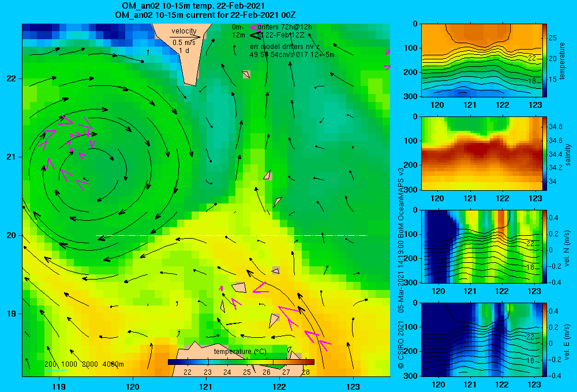Click the magenta drifter marker beside "drifters 72h@12h"
577x392 pixels.
pos(254,27)
